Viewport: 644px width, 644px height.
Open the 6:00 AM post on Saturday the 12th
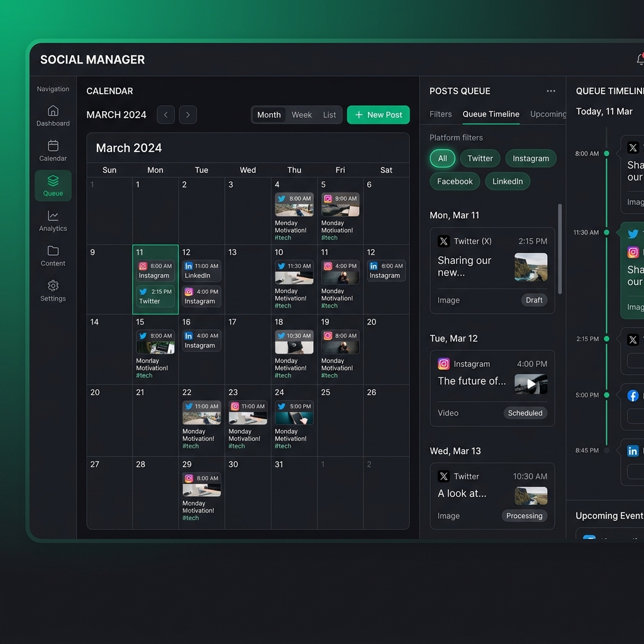tap(386, 270)
